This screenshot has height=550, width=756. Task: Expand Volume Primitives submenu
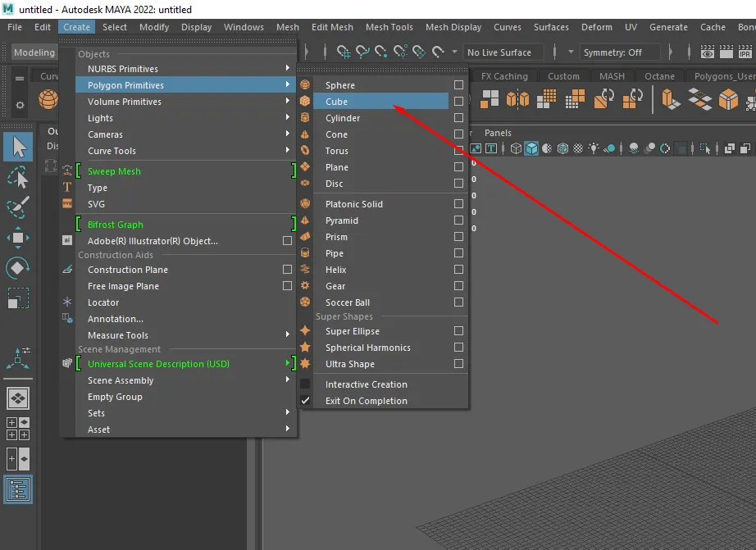[185, 101]
